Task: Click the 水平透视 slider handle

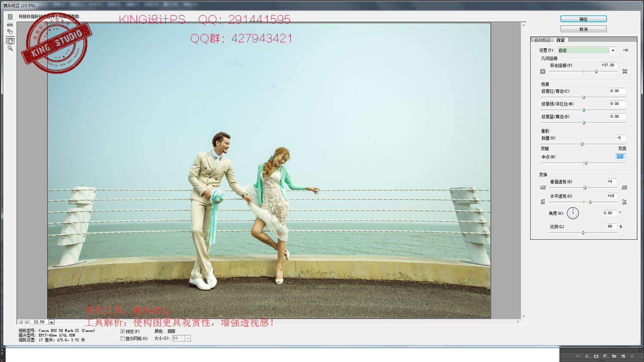Action: [590, 202]
